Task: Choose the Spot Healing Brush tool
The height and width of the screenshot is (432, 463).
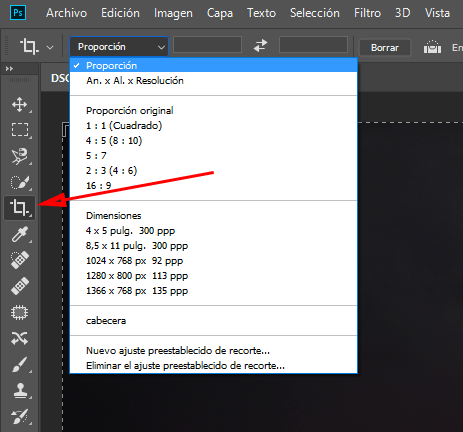Action: (x=19, y=260)
